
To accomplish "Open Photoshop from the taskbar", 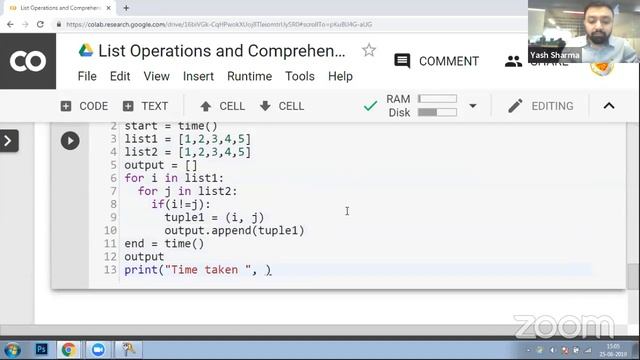I will (41, 349).
